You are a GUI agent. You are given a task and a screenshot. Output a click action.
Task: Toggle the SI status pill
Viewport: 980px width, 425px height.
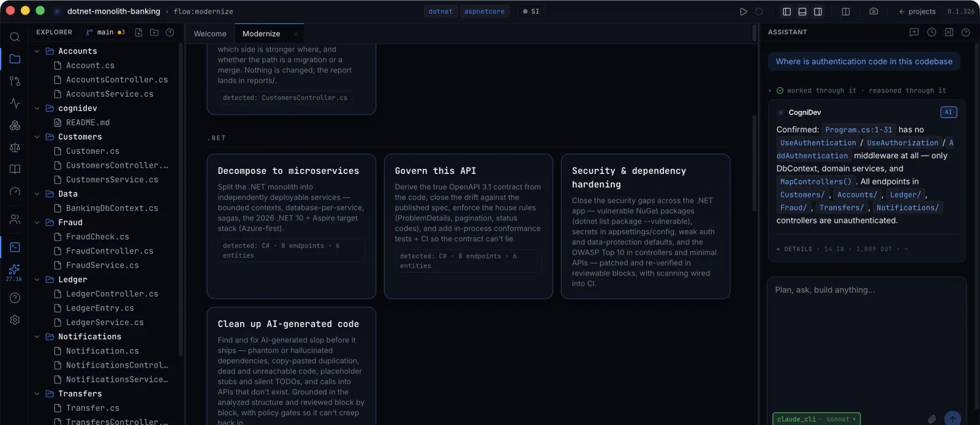point(531,11)
